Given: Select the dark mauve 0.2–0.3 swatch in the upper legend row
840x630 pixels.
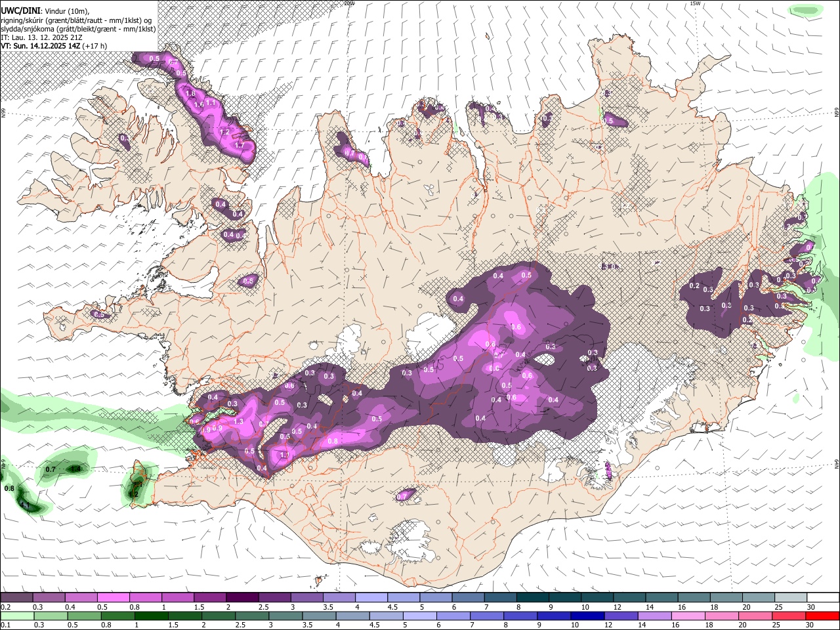Looking at the screenshot, I should coord(17,598).
